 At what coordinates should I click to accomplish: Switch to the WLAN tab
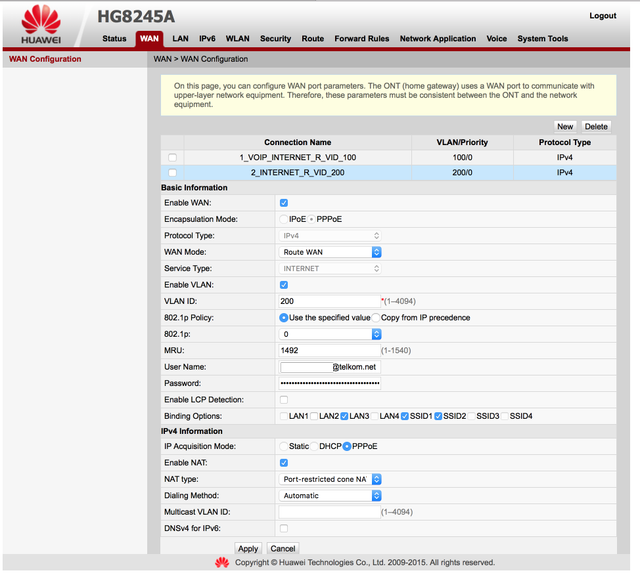[238, 38]
